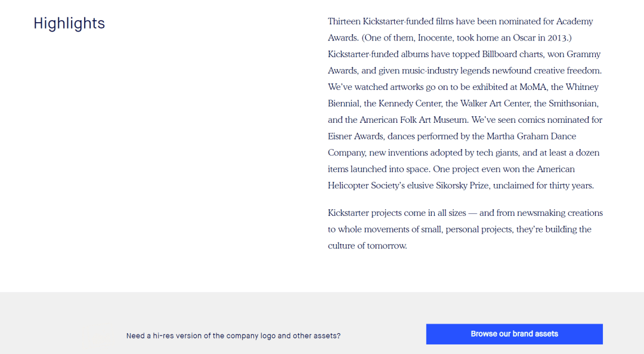The width and height of the screenshot is (644, 354).
Task: Click the American Helicopter Society's text
Action: pos(556,169)
